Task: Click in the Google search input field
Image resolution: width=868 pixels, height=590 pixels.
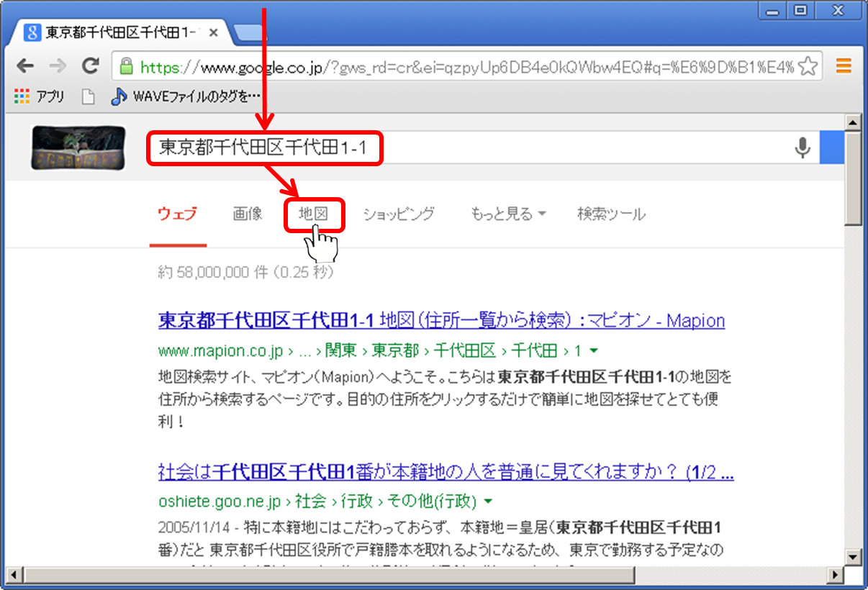Action: [576, 148]
